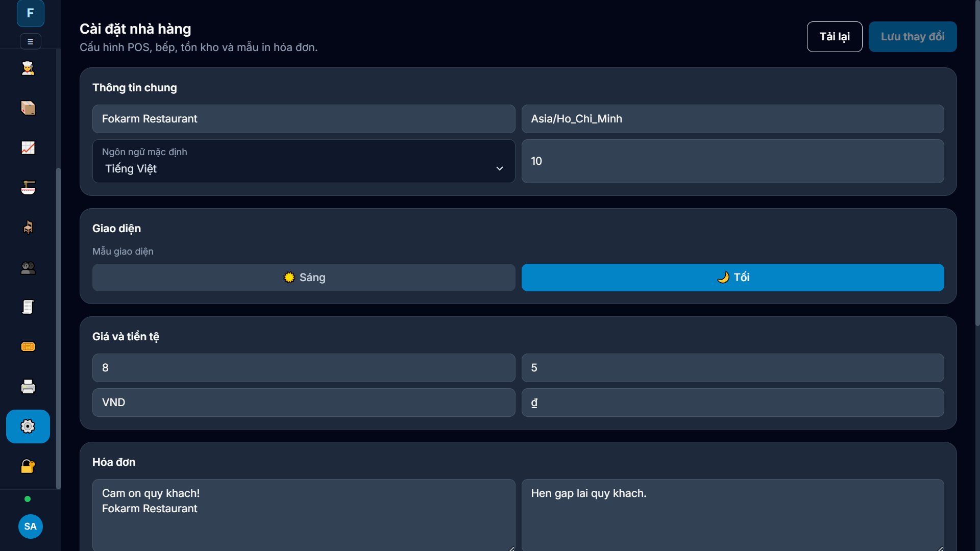Screen dimensions: 980x551
Task: Click the chevron arrow beside Tiếng Việt
Action: coord(500,168)
